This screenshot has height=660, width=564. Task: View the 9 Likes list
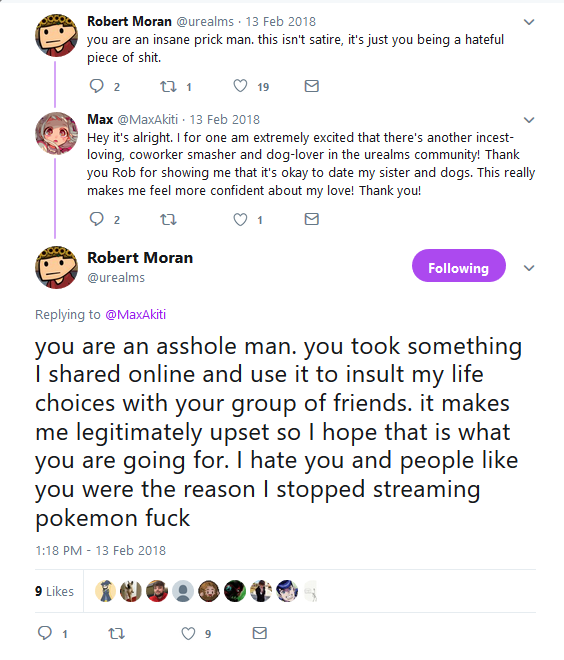coord(54,591)
